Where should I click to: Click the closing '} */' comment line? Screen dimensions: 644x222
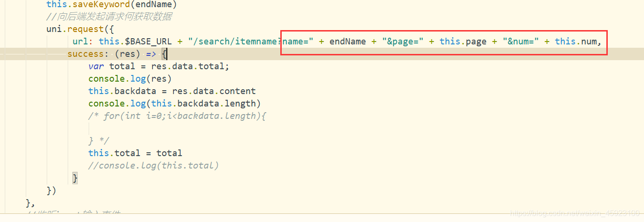click(x=99, y=141)
